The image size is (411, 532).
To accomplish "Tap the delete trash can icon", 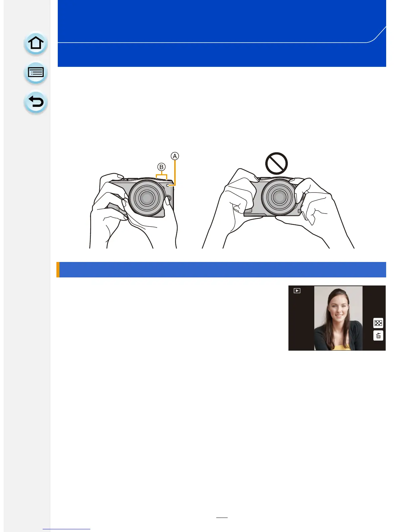I will coord(378,336).
